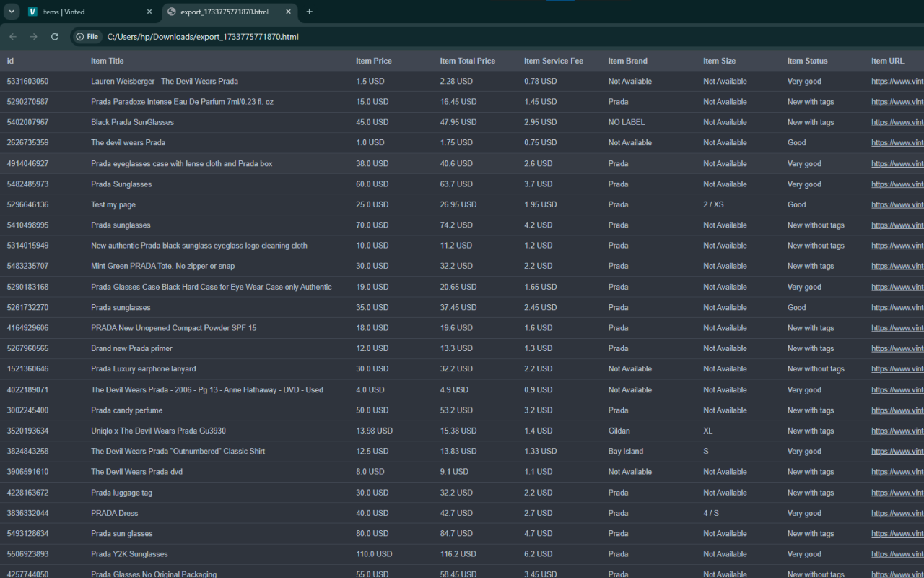Open the URL link for PRADA Dress row
Screen dimensions: 924x578
897,513
